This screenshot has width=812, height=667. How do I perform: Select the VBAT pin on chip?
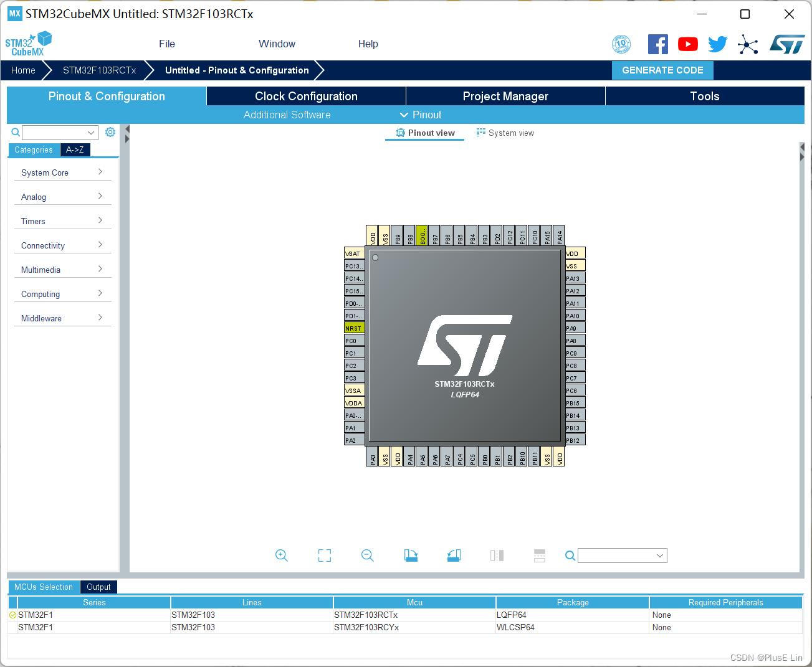coord(354,253)
